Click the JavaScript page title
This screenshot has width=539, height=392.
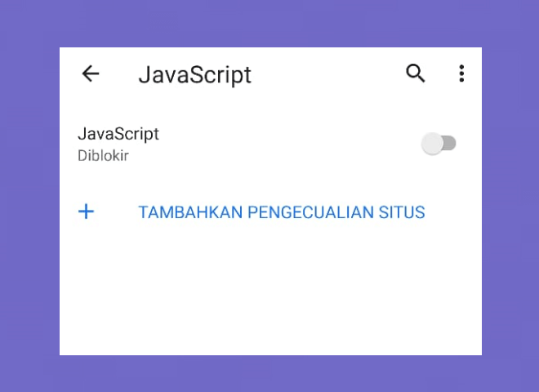click(195, 75)
